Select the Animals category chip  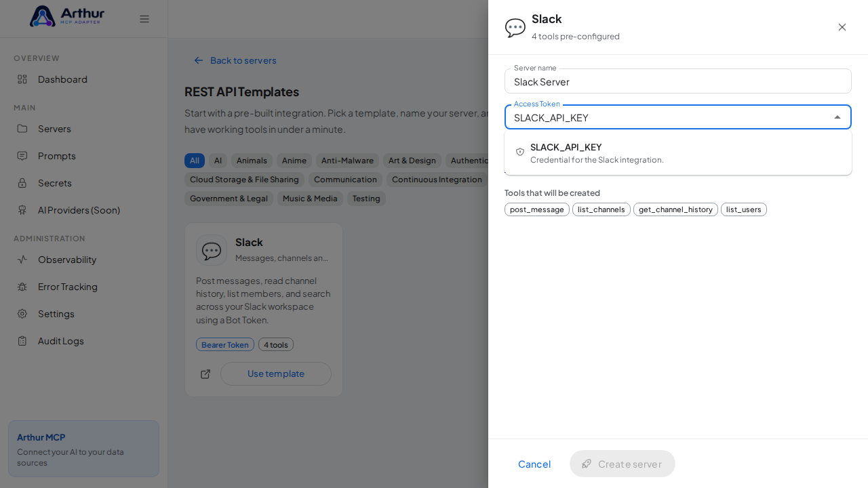point(252,161)
